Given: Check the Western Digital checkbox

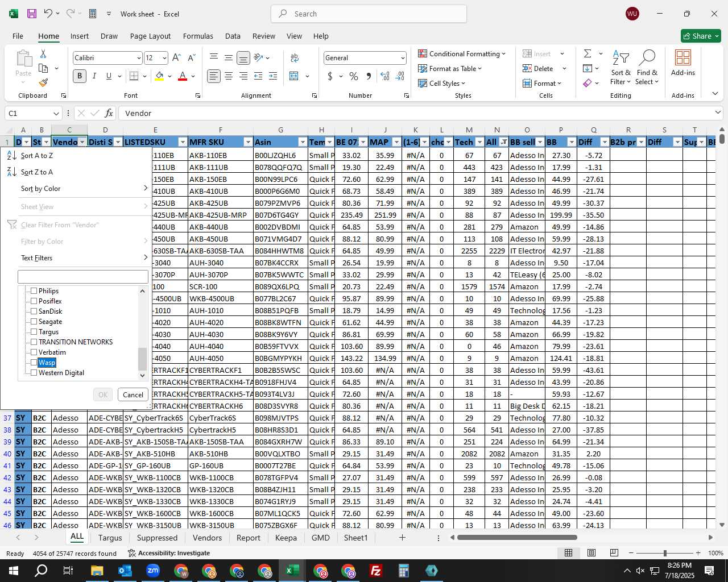Looking at the screenshot, I should (x=34, y=373).
